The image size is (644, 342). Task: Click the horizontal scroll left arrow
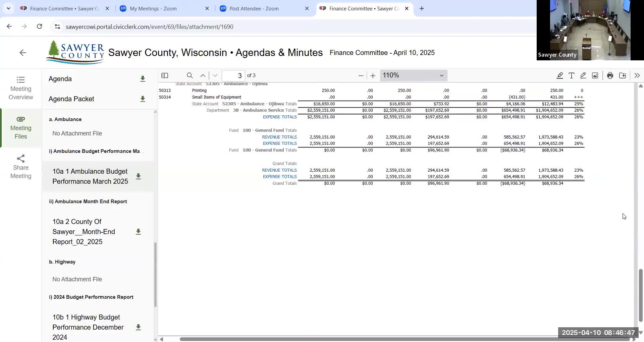(161, 339)
